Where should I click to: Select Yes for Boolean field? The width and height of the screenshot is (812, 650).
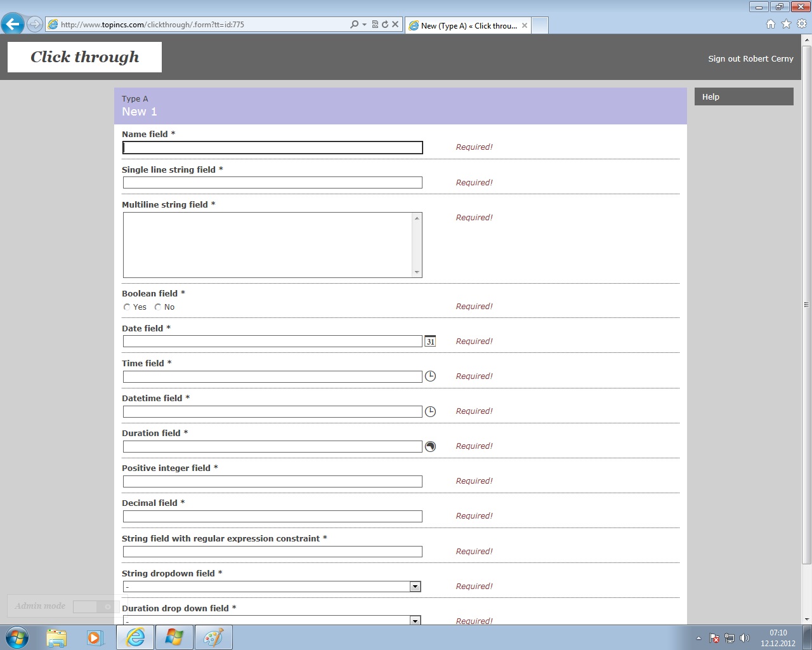click(127, 307)
